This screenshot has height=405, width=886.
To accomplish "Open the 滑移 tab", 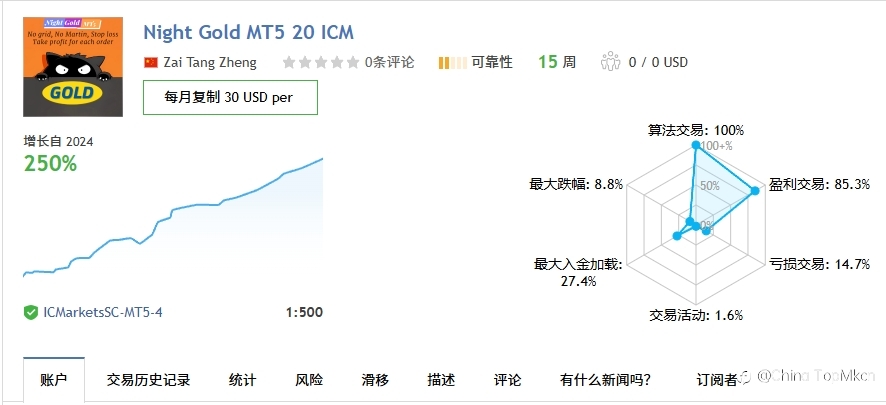I will click(375, 380).
